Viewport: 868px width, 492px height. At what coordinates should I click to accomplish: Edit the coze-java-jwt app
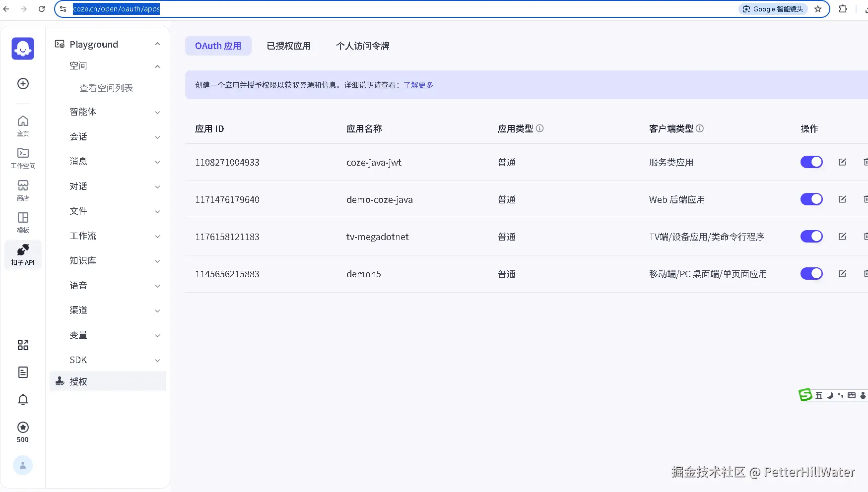842,162
